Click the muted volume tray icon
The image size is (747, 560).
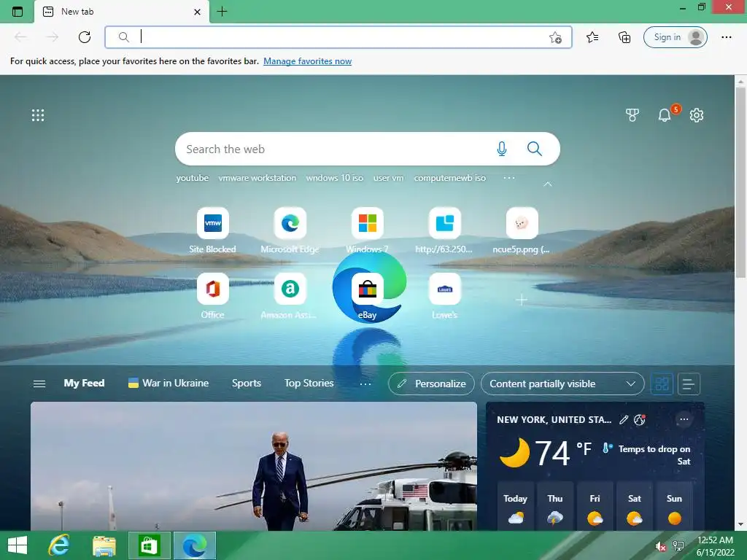pyautogui.click(x=661, y=546)
